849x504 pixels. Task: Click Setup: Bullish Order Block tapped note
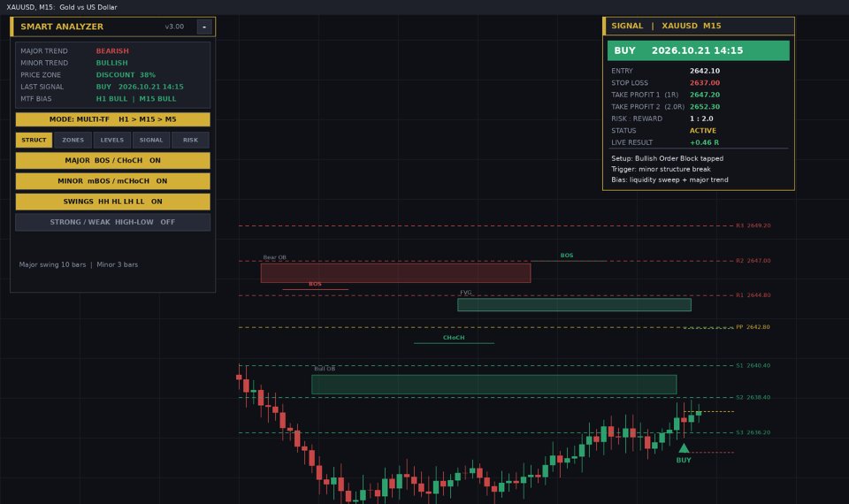[x=667, y=158]
